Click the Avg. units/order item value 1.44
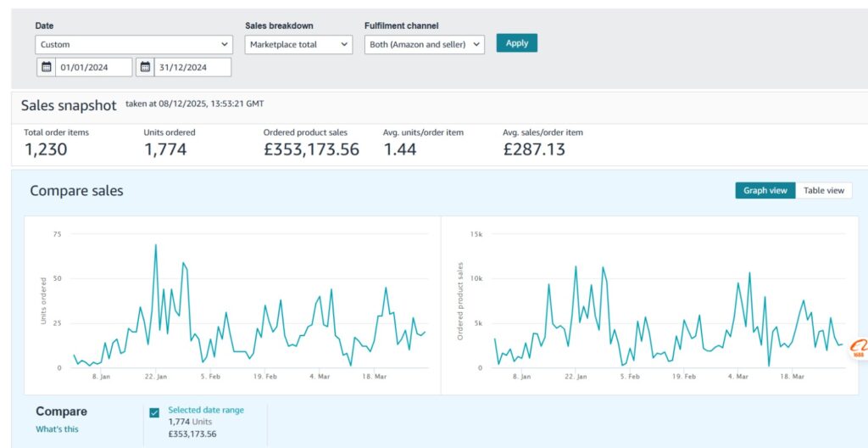868x448 pixels. [x=403, y=149]
